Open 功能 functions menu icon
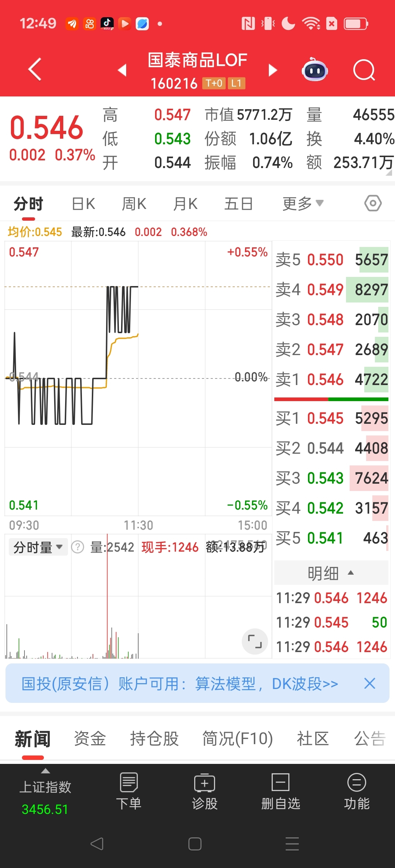This screenshot has width=395, height=868. (357, 791)
